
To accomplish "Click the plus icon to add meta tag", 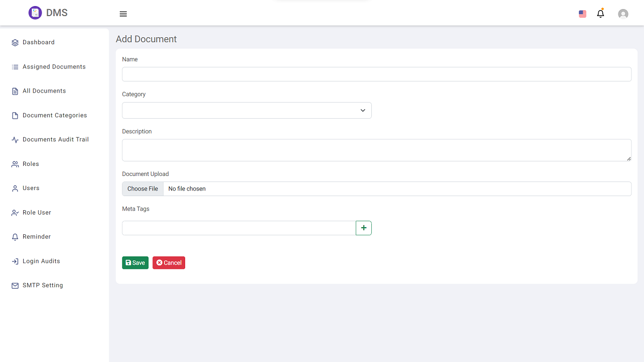I will pos(364,228).
